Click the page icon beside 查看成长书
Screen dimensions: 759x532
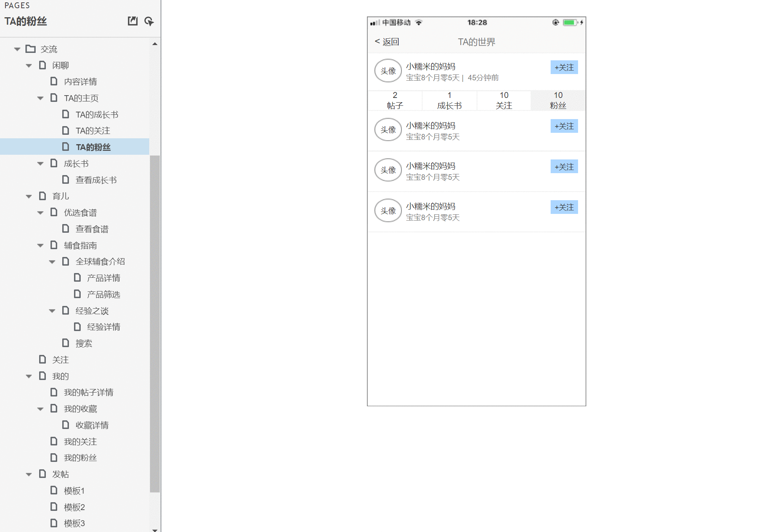point(66,179)
